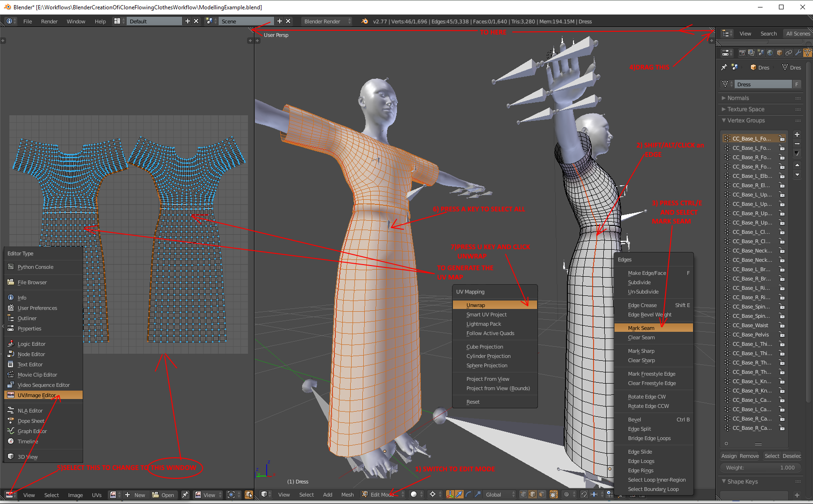This screenshot has width=813, height=504.
Task: Open Render Layers properties tab icon
Action: pyautogui.click(x=751, y=53)
